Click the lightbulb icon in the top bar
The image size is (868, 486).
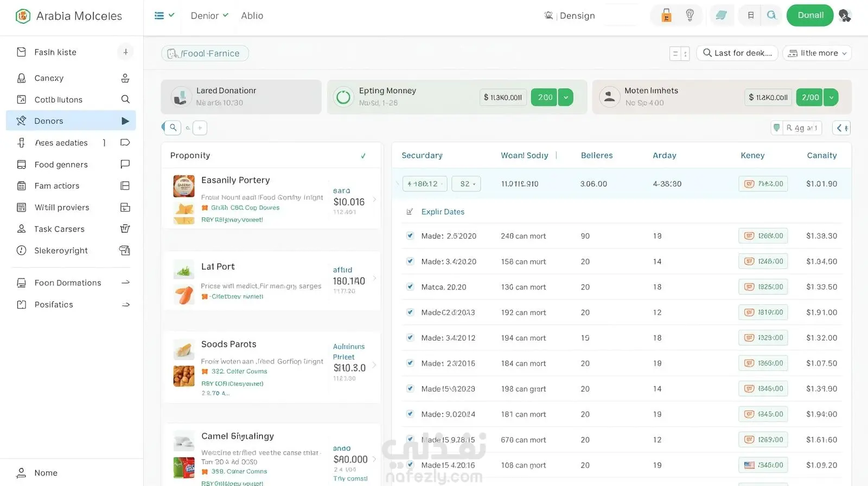pos(690,15)
